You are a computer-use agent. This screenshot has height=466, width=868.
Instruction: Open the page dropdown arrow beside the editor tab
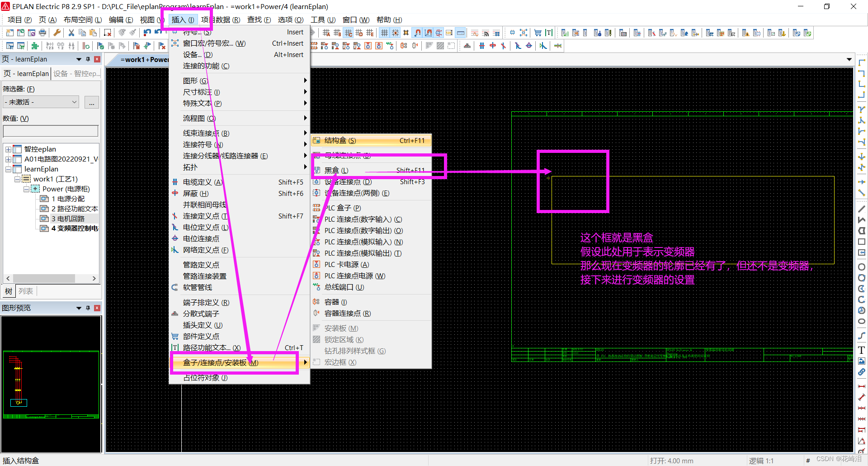point(849,59)
